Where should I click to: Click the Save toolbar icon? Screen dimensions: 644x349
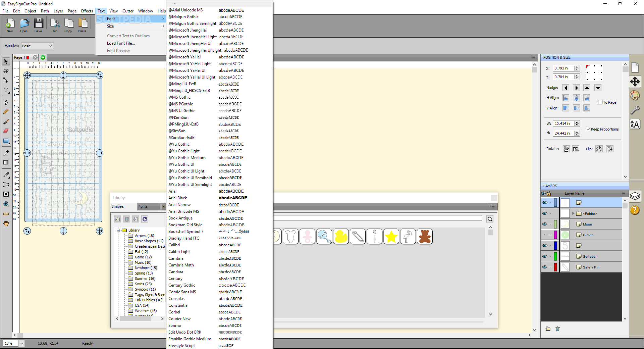tap(38, 25)
